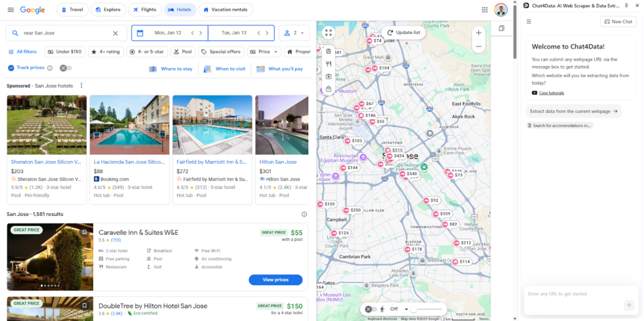Toggle the Pool filter chip
The height and width of the screenshot is (321, 644).
183,52
